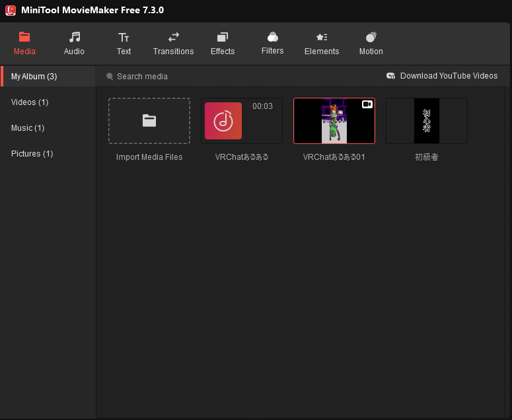Open the Transitions panel
This screenshot has height=420, width=512.
click(173, 44)
